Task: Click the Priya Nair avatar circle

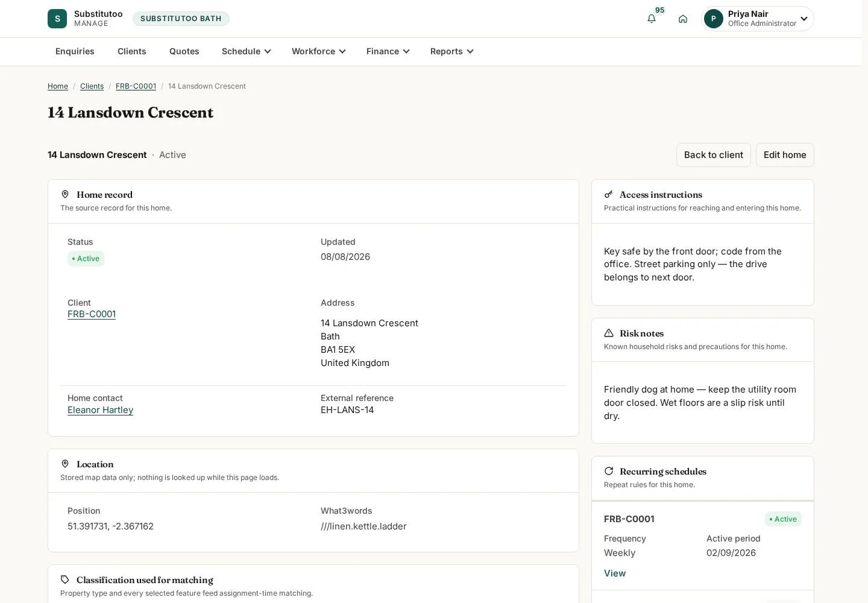Action: pyautogui.click(x=714, y=19)
